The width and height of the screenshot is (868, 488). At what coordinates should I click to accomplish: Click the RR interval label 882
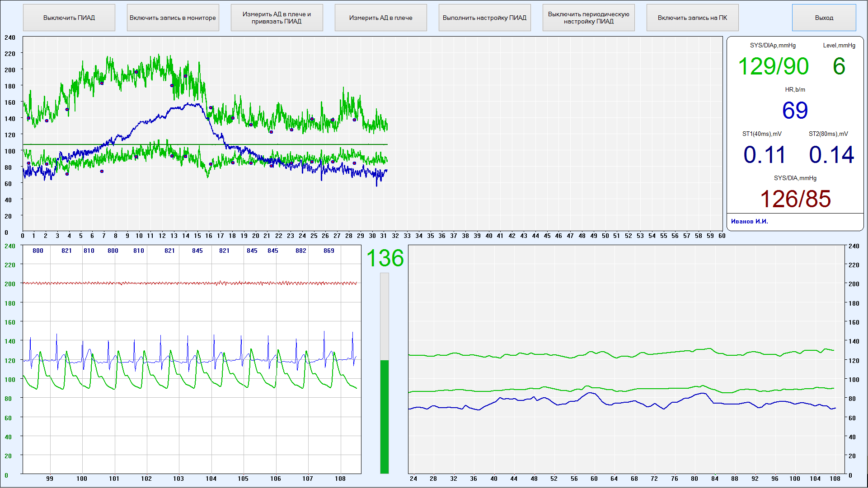tap(301, 251)
